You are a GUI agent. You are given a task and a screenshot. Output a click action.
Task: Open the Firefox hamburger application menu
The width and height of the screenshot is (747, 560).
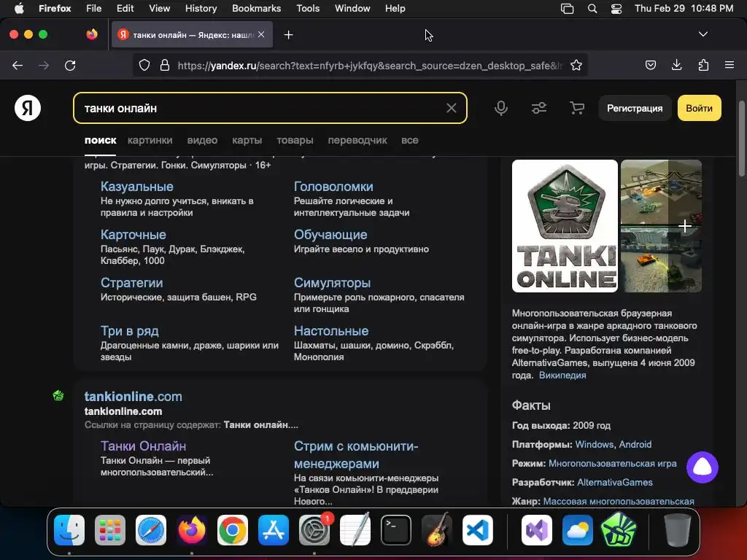[729, 65]
